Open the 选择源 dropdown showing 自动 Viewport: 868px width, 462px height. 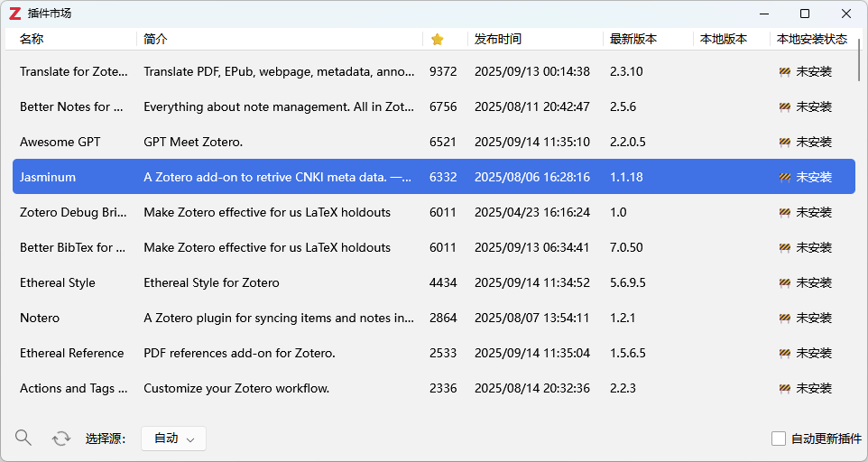pos(174,439)
